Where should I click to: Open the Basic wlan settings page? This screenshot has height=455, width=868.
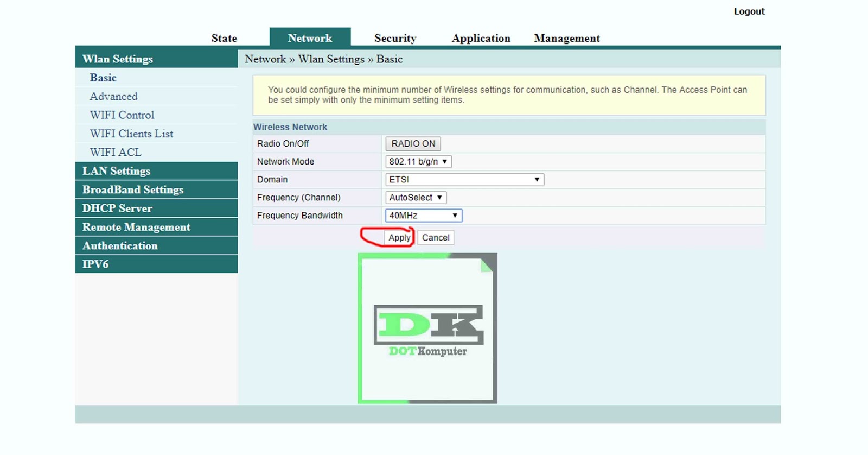pyautogui.click(x=103, y=78)
